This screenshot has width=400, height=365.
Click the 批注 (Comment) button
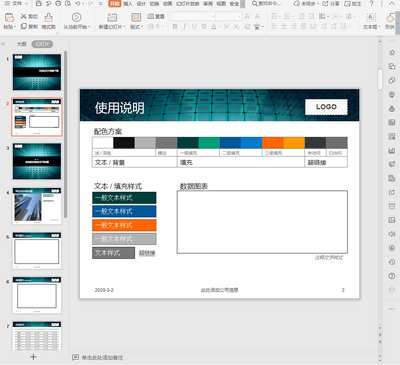pos(353,4)
